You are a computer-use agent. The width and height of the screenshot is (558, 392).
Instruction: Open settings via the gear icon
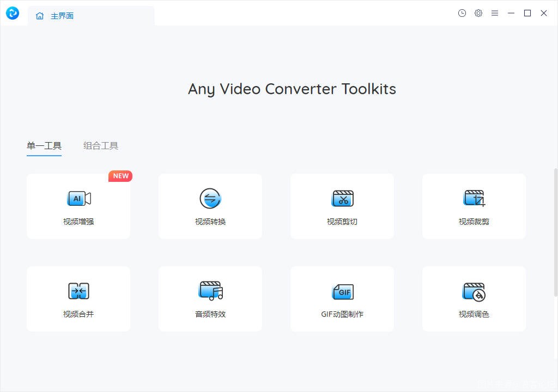point(478,13)
